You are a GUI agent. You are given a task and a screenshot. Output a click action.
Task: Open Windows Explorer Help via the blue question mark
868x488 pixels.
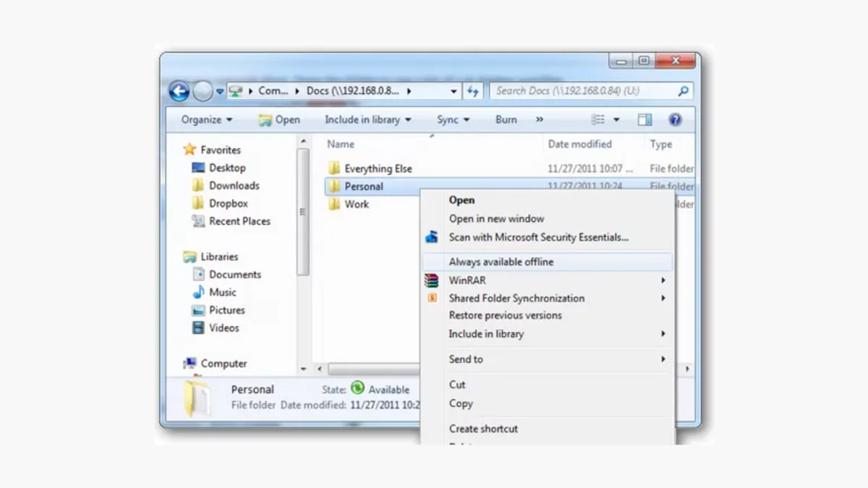pyautogui.click(x=674, y=119)
